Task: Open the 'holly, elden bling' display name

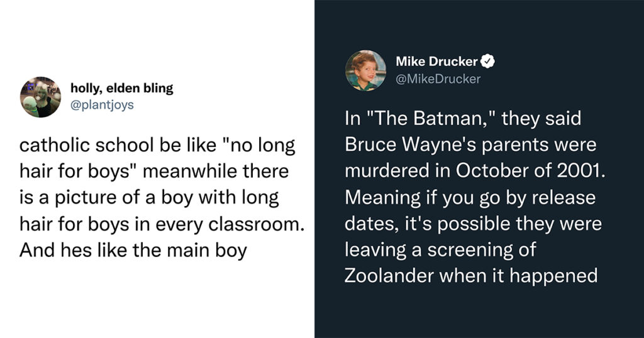Action: (121, 88)
